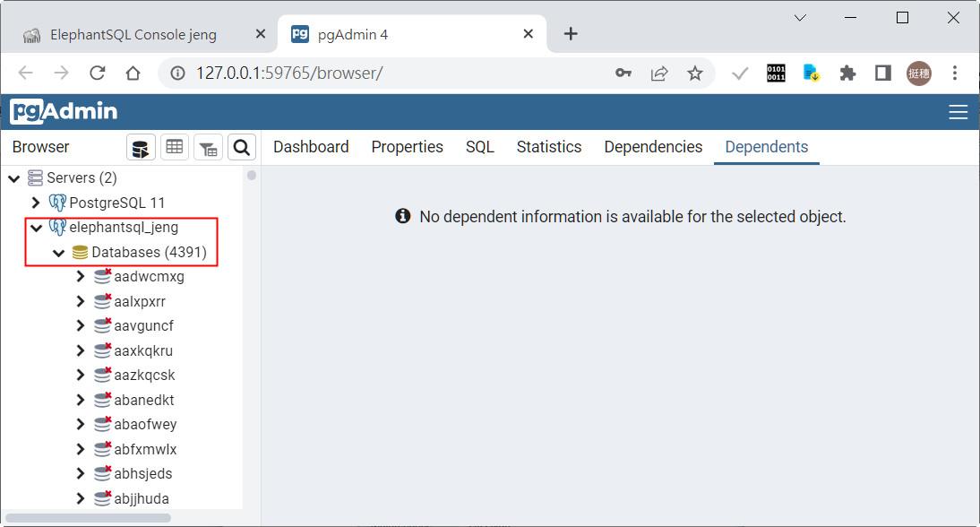The width and height of the screenshot is (980, 527).
Task: Expand the PostgreSQL 11 server
Action: click(x=36, y=203)
